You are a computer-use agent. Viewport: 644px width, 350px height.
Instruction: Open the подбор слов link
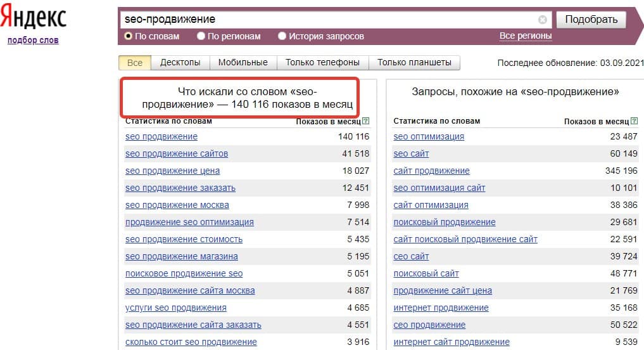tap(33, 41)
